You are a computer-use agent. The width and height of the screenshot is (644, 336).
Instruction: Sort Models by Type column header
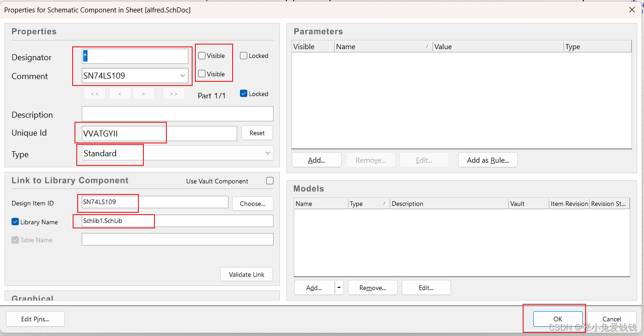click(x=369, y=204)
